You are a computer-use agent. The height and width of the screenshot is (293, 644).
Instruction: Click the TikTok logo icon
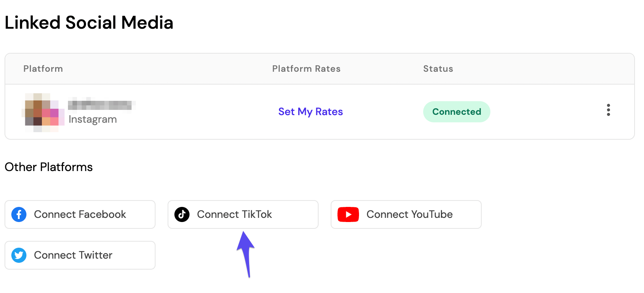pos(182,214)
